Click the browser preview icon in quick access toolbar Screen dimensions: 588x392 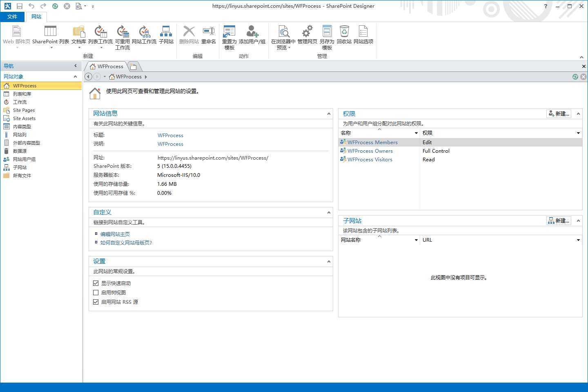[x=78, y=6]
